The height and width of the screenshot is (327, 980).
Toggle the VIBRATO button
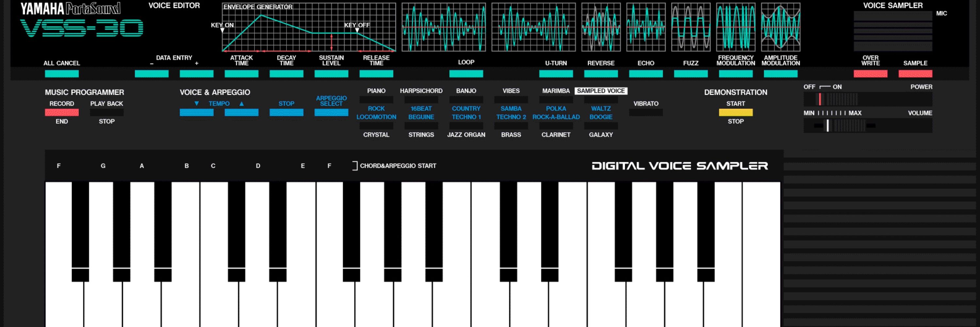[645, 112]
